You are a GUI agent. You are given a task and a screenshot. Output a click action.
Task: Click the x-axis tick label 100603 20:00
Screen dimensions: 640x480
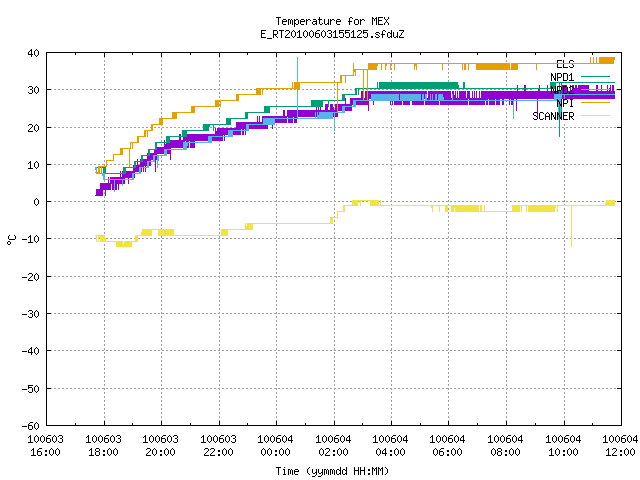(161, 446)
